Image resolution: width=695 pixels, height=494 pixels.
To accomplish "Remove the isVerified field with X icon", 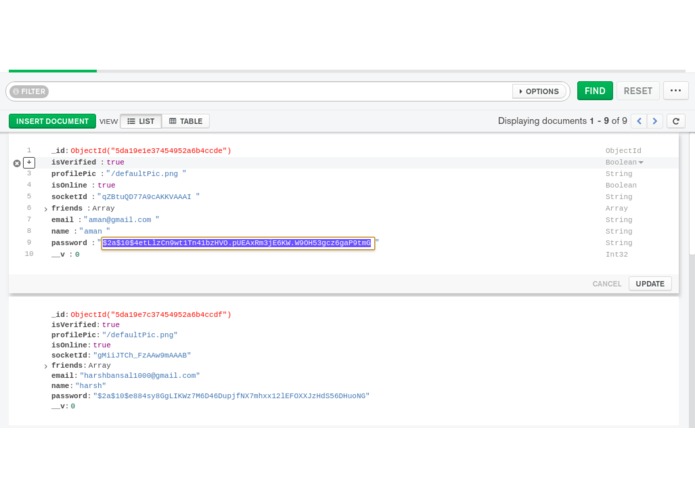I will point(17,163).
